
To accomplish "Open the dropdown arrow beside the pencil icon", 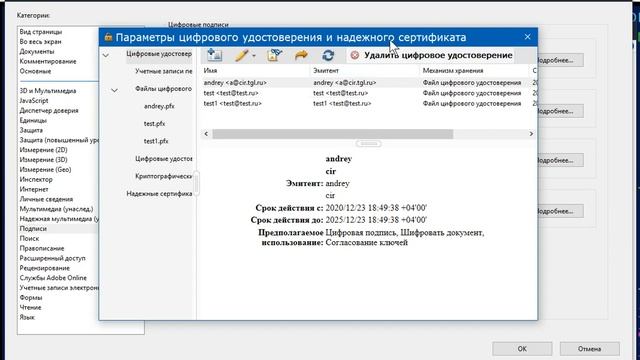I will (254, 56).
